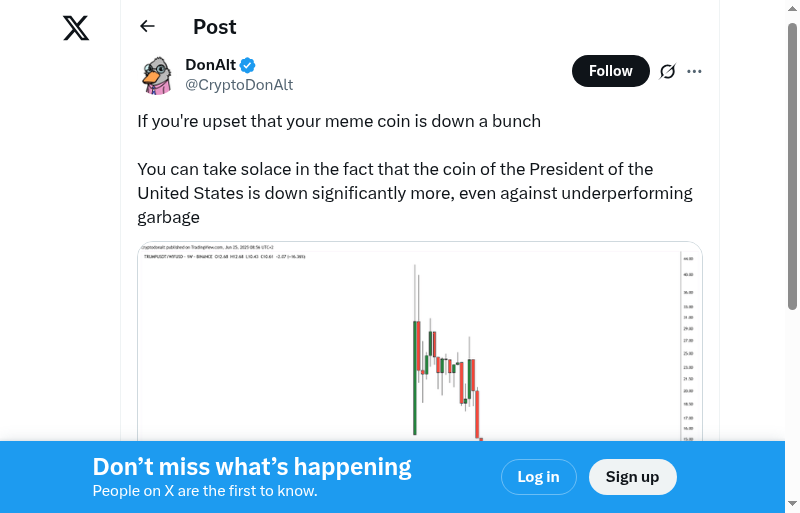This screenshot has height=513, width=800.
Task: Click the Sign up button
Action: [x=632, y=477]
